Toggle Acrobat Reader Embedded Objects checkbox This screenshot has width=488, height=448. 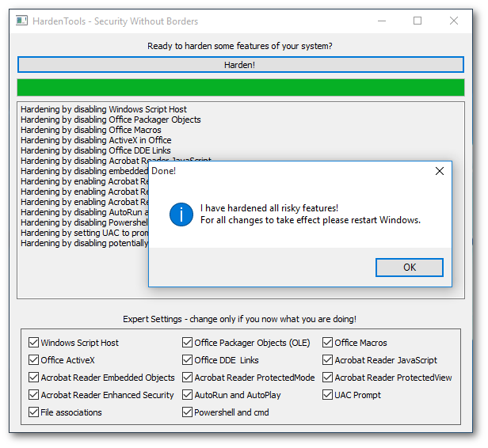point(33,377)
